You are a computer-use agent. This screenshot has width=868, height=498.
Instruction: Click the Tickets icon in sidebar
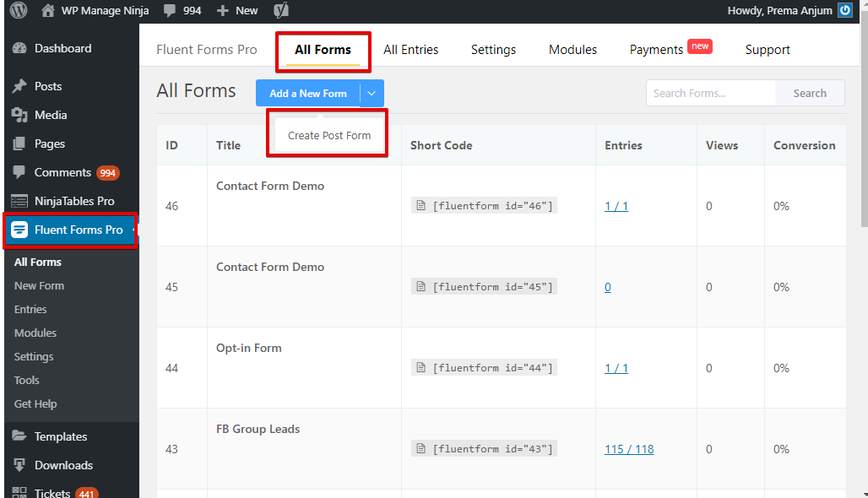(19, 492)
